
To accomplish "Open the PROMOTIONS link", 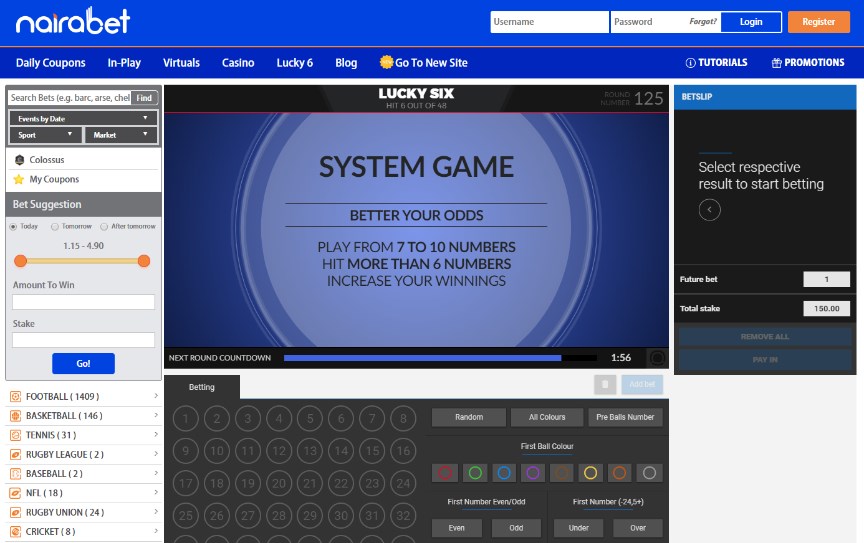I will click(808, 62).
